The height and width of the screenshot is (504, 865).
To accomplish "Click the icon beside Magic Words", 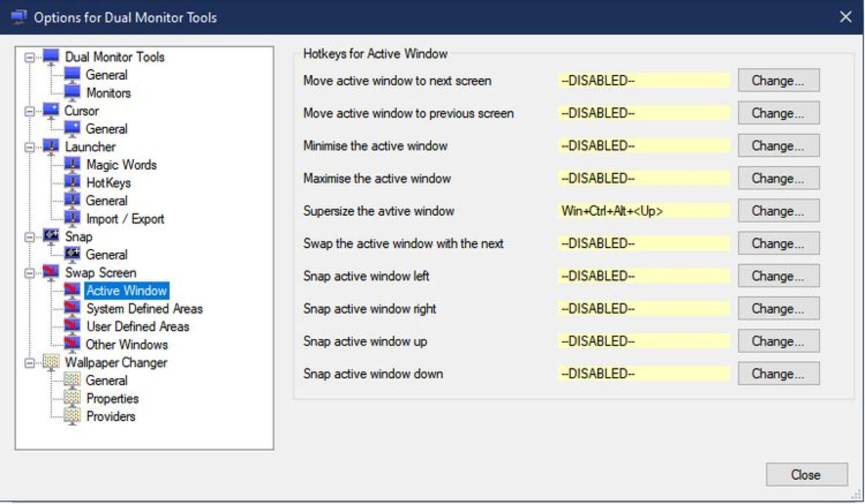I will pyautogui.click(x=72, y=165).
